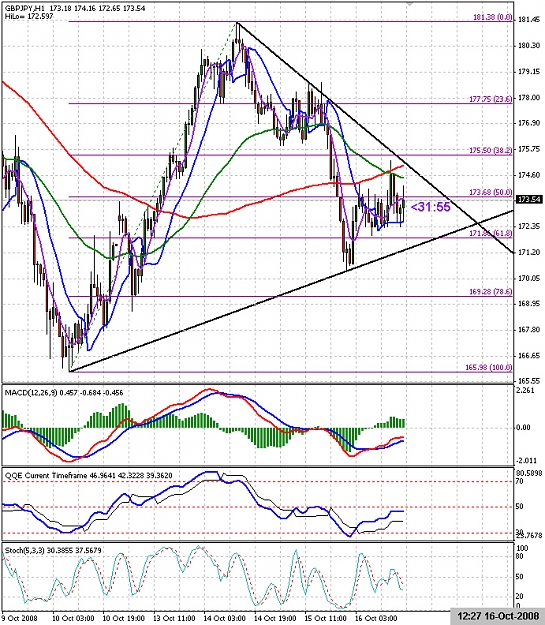Image resolution: width=545 pixels, height=625 pixels.
Task: Click the 166.65 price axis value
Action: coord(529,356)
